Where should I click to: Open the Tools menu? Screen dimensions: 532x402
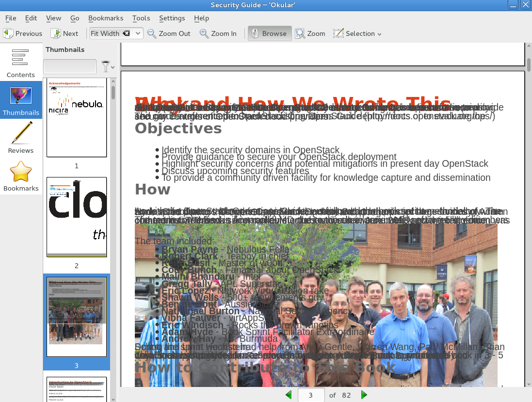141,18
